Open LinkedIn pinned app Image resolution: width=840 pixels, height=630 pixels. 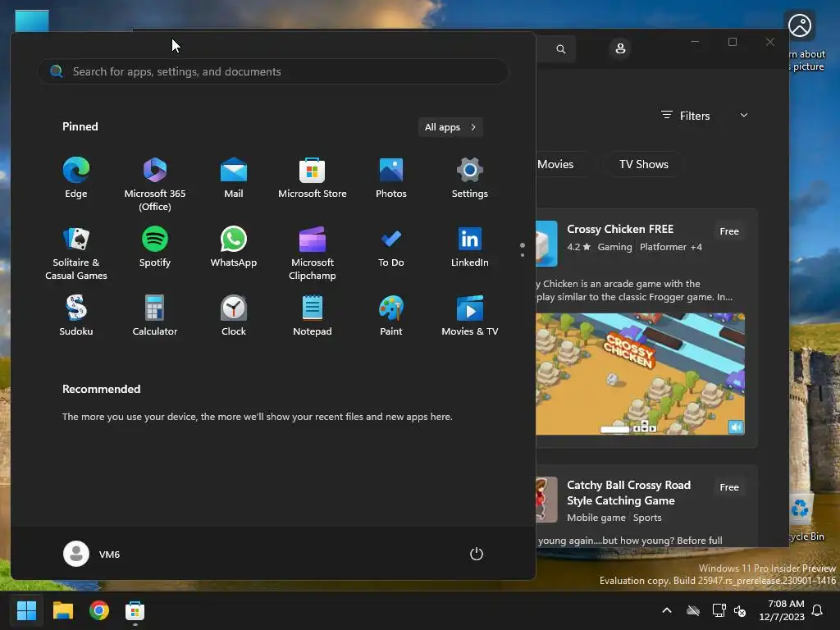point(470,248)
